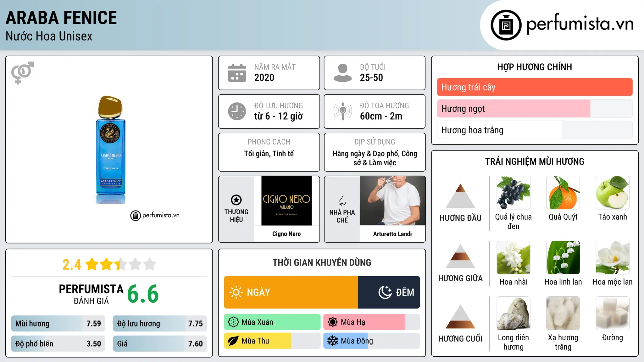Click the Hương trái cây accord bar
The width and height of the screenshot is (644, 362).
click(535, 87)
